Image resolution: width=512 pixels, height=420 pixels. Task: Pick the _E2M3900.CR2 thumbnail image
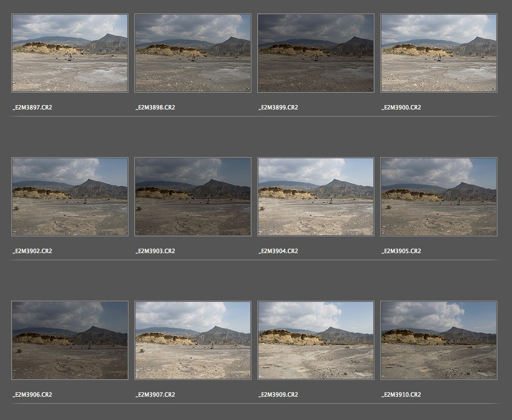pos(439,53)
